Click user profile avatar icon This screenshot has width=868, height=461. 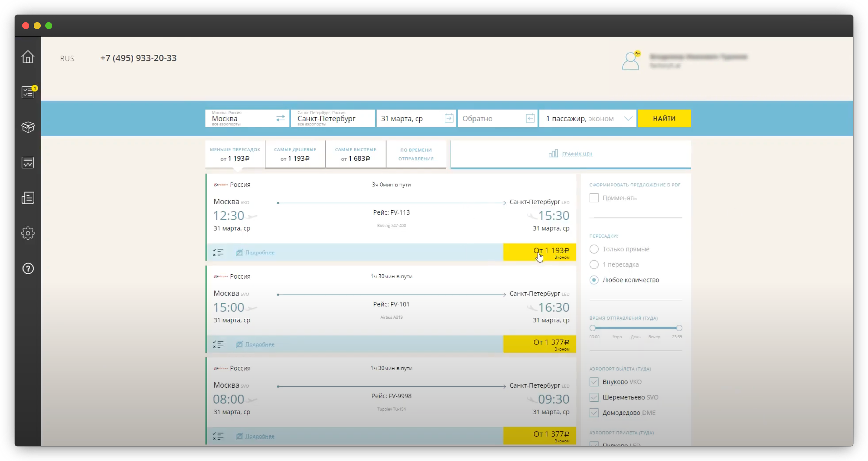point(630,61)
